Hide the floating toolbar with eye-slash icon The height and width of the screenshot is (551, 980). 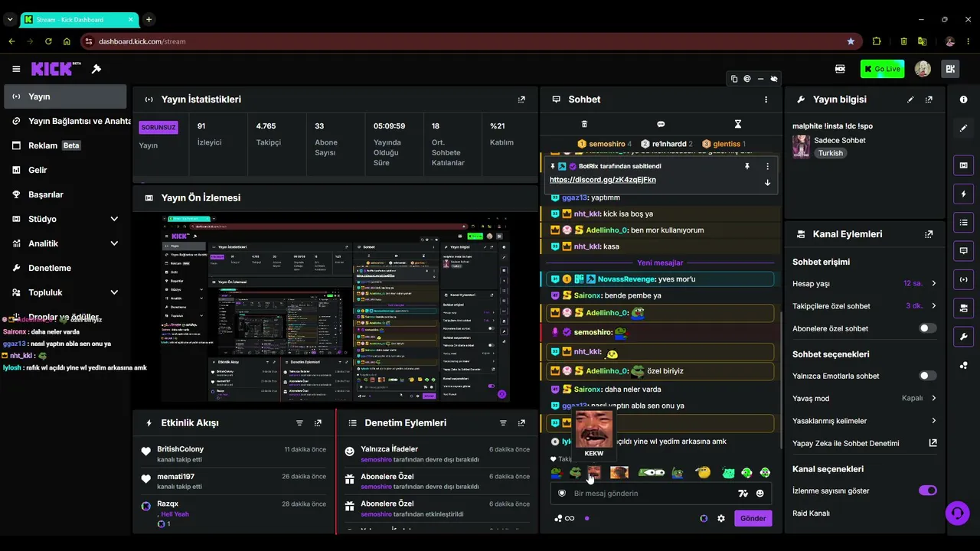(x=774, y=79)
